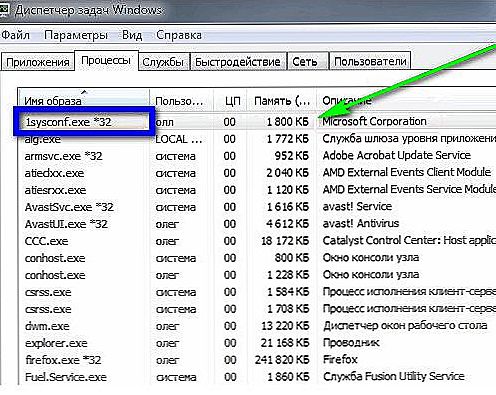Click Firefox description cell
The image size is (496, 395).
pos(340,359)
